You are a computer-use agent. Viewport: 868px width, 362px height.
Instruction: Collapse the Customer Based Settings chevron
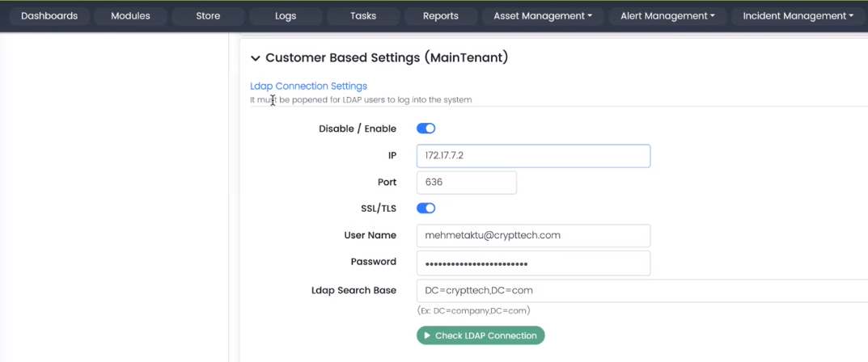pyautogui.click(x=256, y=58)
